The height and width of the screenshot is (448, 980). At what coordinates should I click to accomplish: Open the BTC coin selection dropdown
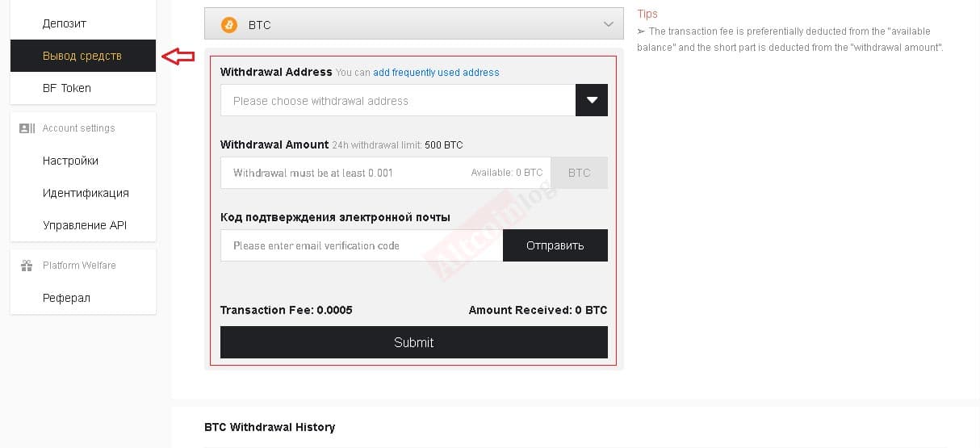[414, 24]
